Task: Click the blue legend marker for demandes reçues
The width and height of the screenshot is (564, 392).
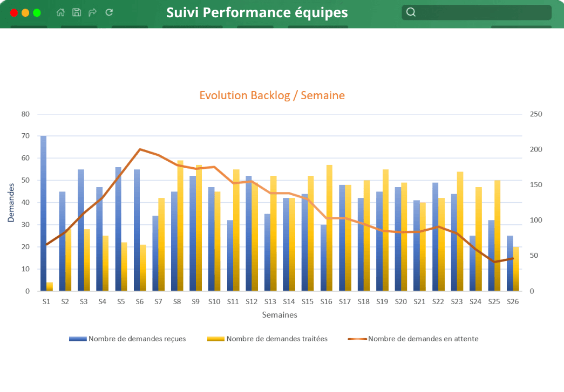Action: [x=78, y=339]
